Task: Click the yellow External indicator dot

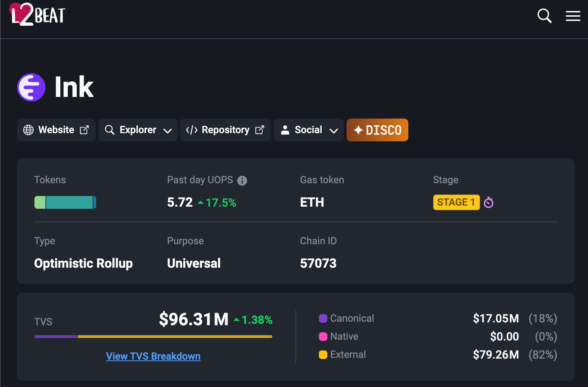Action: [x=323, y=355]
